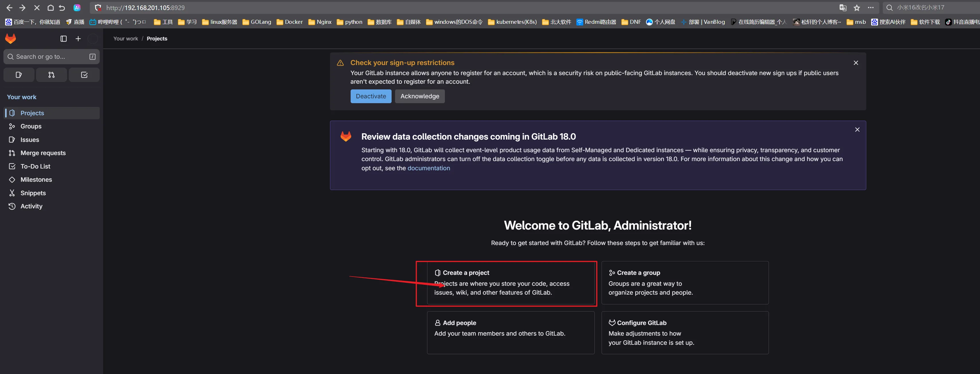The width and height of the screenshot is (980, 374).
Task: Open Issues in the sidebar
Action: [x=52, y=140]
